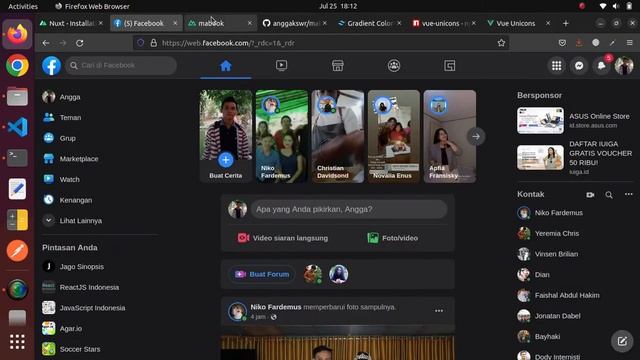The image size is (640, 360).
Task: Switch to anggakswr GitHub tab
Action: tap(295, 23)
